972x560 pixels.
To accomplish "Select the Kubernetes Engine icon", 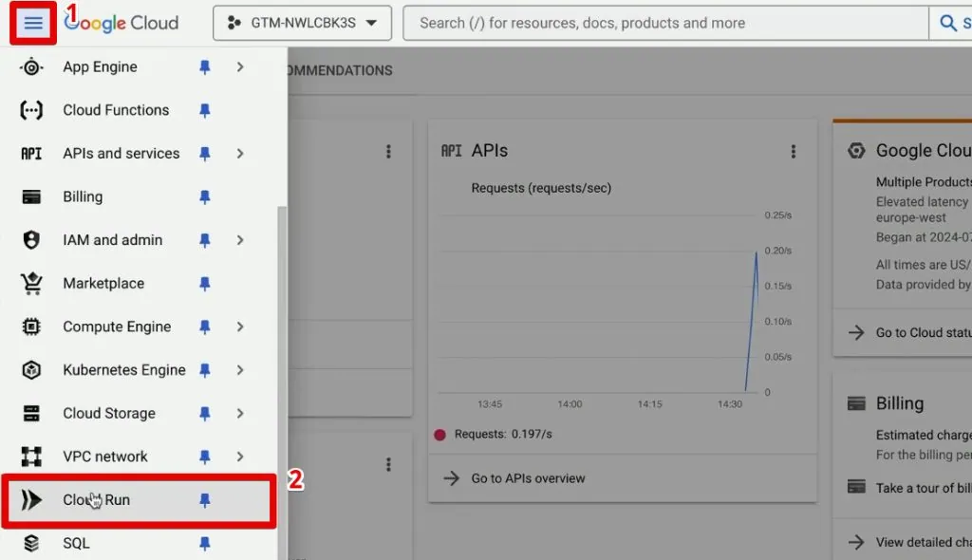I will coord(29,370).
